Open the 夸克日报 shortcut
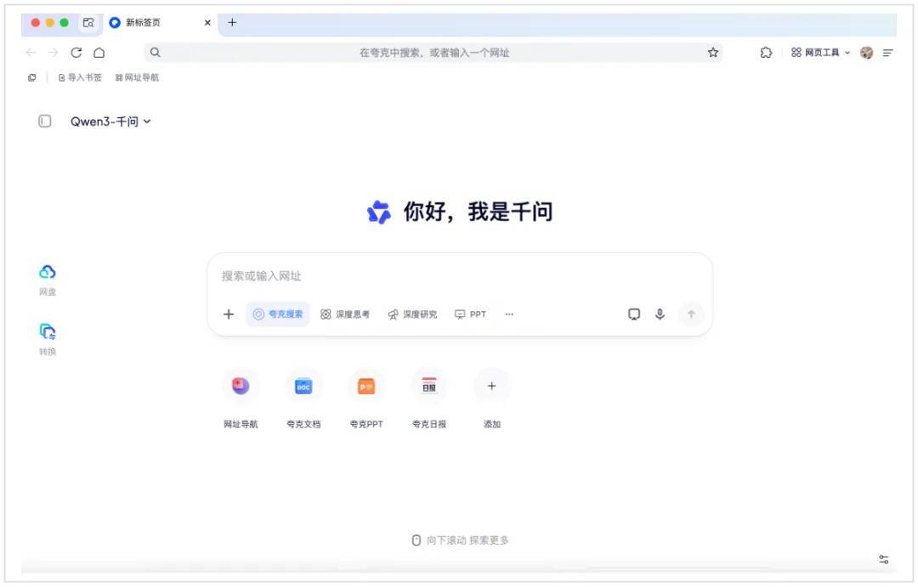The height and width of the screenshot is (588, 918). coord(429,387)
